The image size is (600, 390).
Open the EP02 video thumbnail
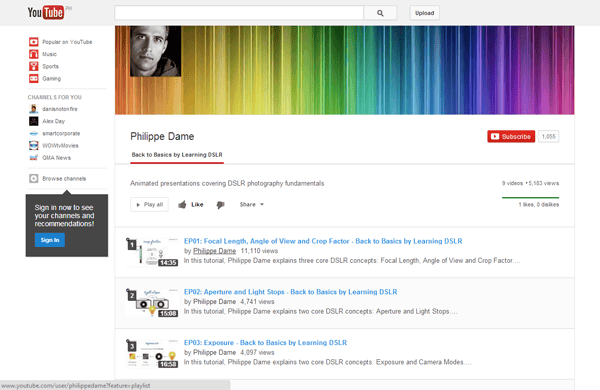153,303
